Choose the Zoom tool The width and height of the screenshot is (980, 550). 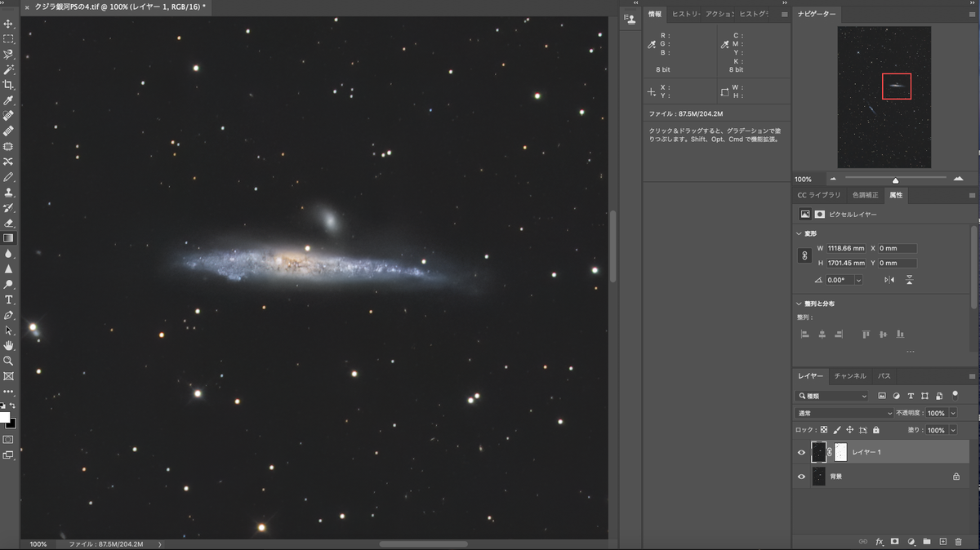[8, 361]
